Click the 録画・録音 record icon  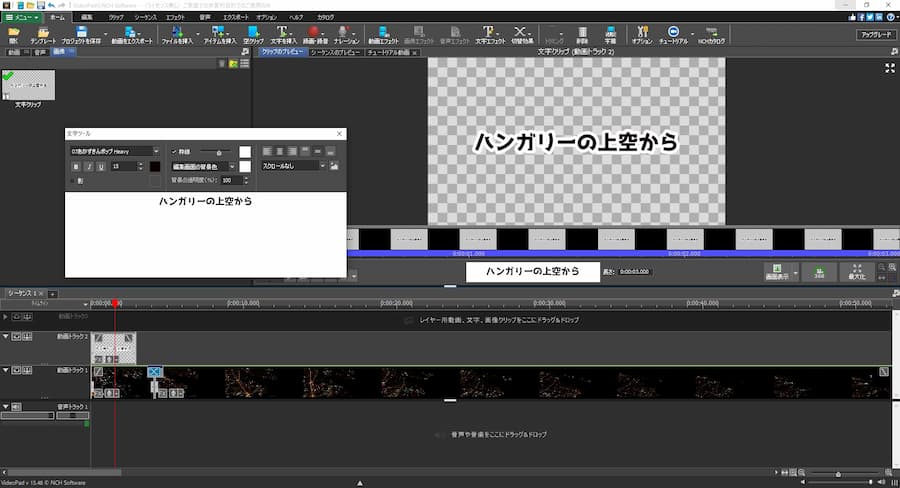pyautogui.click(x=315, y=35)
